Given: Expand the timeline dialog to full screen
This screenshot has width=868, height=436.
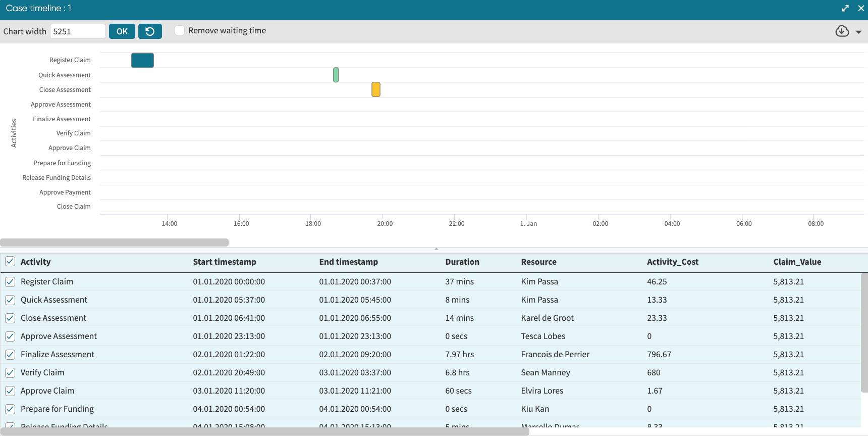Looking at the screenshot, I should click(x=845, y=8).
